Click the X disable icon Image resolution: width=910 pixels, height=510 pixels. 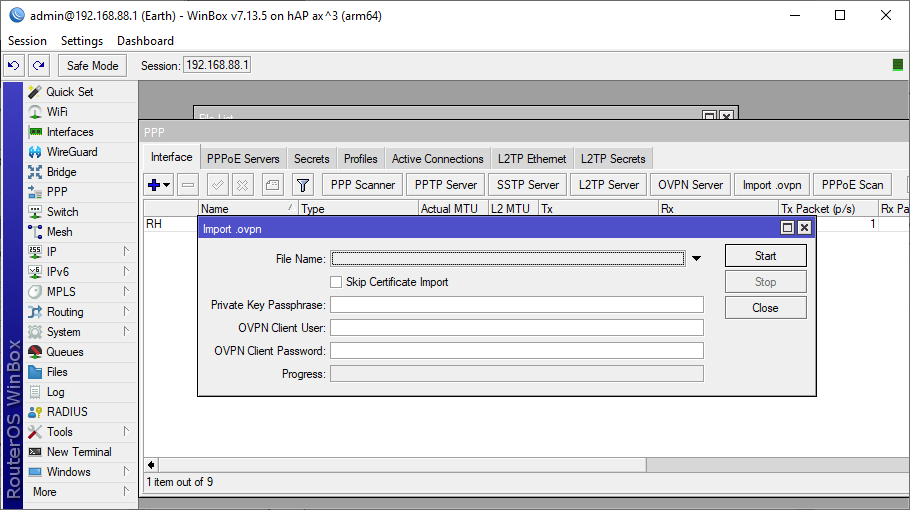pos(243,185)
